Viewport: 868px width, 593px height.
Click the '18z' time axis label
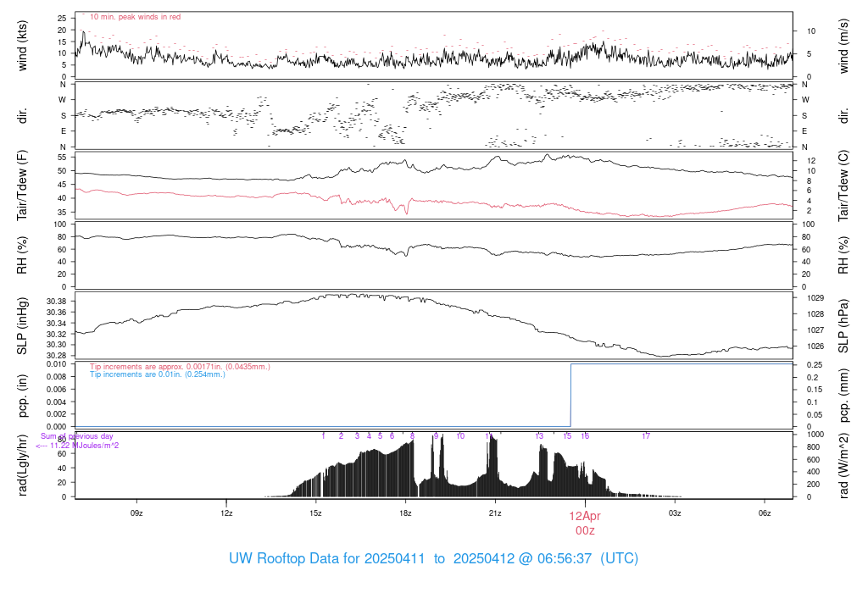click(405, 513)
